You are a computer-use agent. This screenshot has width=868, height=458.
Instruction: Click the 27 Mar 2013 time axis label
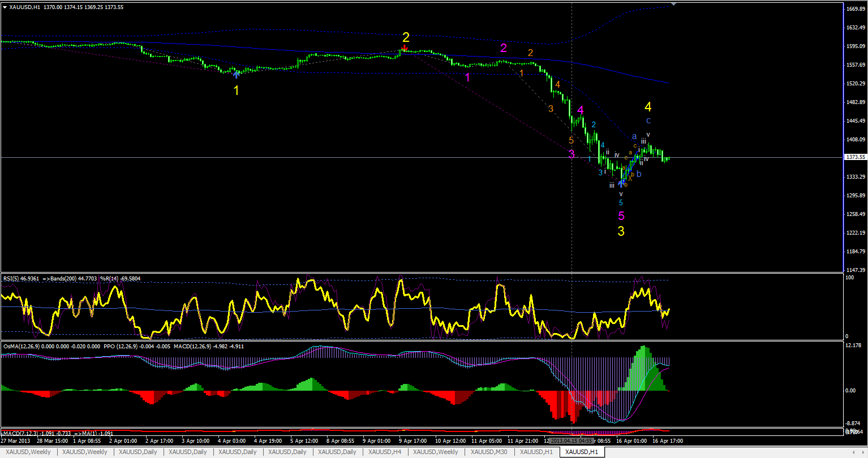(x=15, y=440)
